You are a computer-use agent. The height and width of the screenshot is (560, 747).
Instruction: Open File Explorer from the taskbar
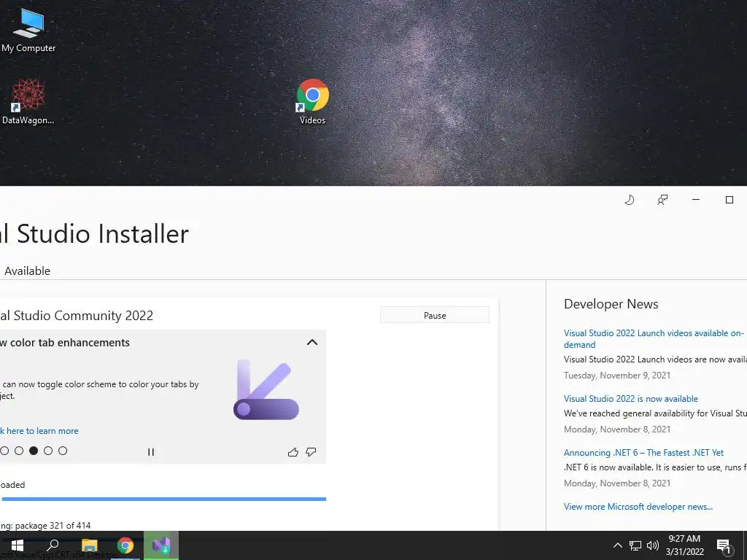[89, 545]
